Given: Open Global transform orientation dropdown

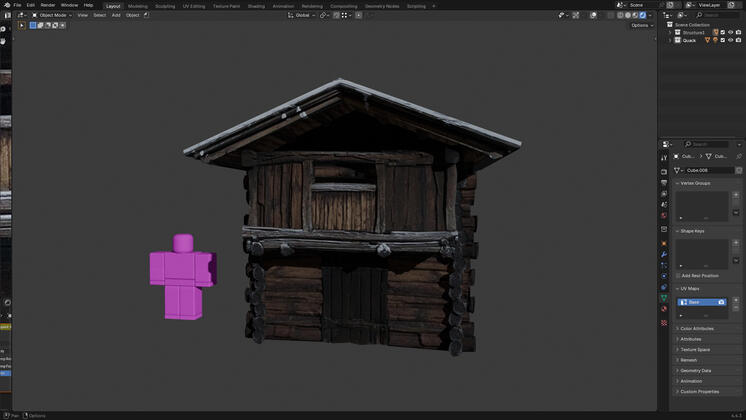Looking at the screenshot, I should point(302,15).
